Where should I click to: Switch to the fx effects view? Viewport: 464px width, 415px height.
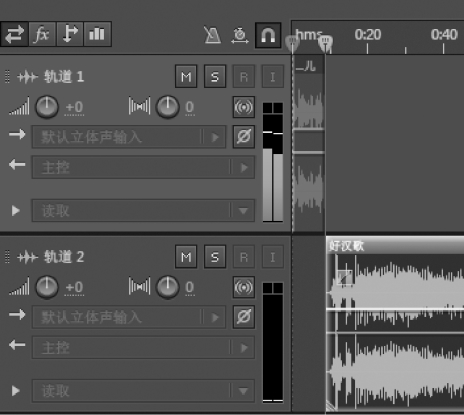(42, 34)
